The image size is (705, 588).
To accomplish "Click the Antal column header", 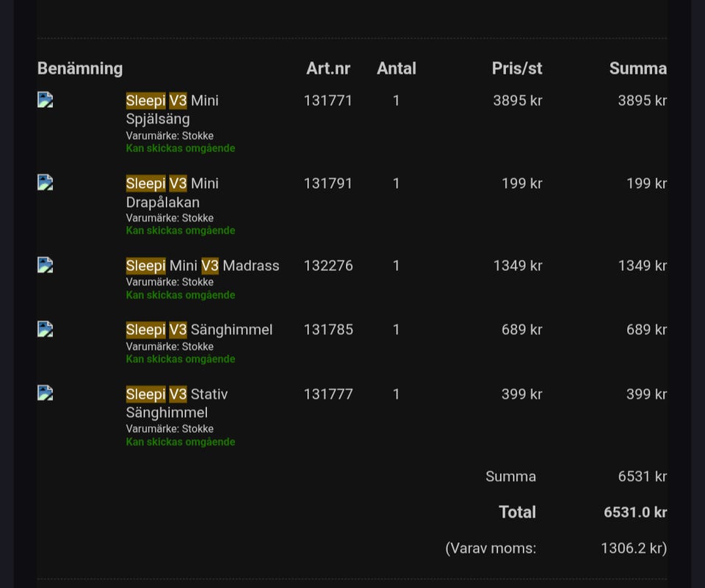I will (x=397, y=68).
